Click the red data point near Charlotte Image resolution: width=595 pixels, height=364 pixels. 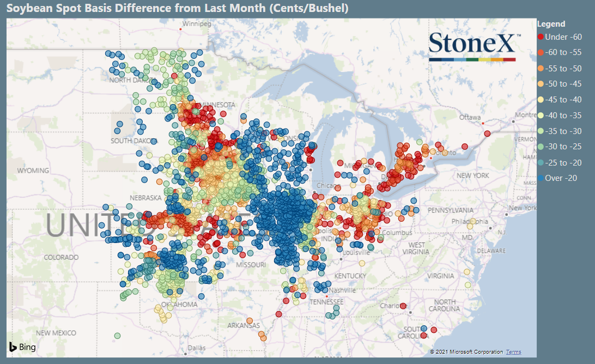point(404,306)
